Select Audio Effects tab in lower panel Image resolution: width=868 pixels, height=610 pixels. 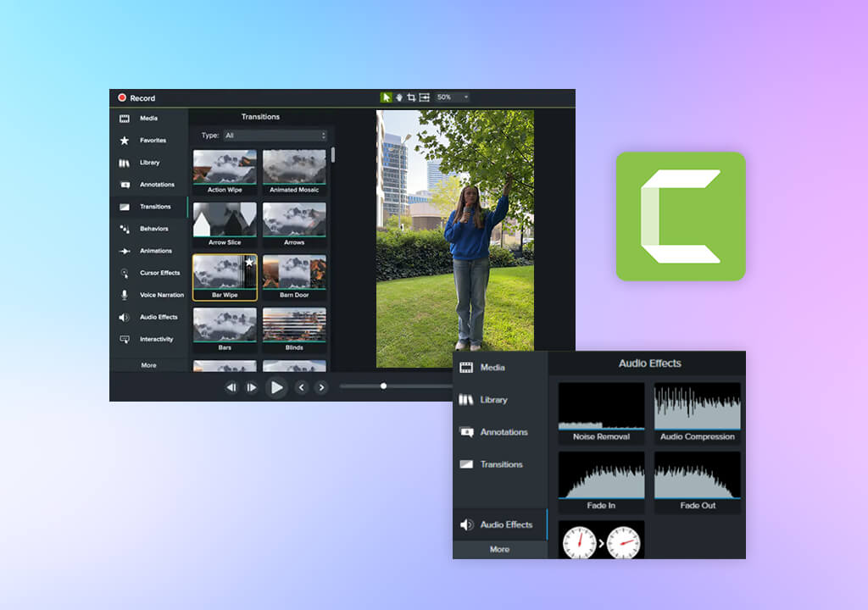tap(500, 524)
